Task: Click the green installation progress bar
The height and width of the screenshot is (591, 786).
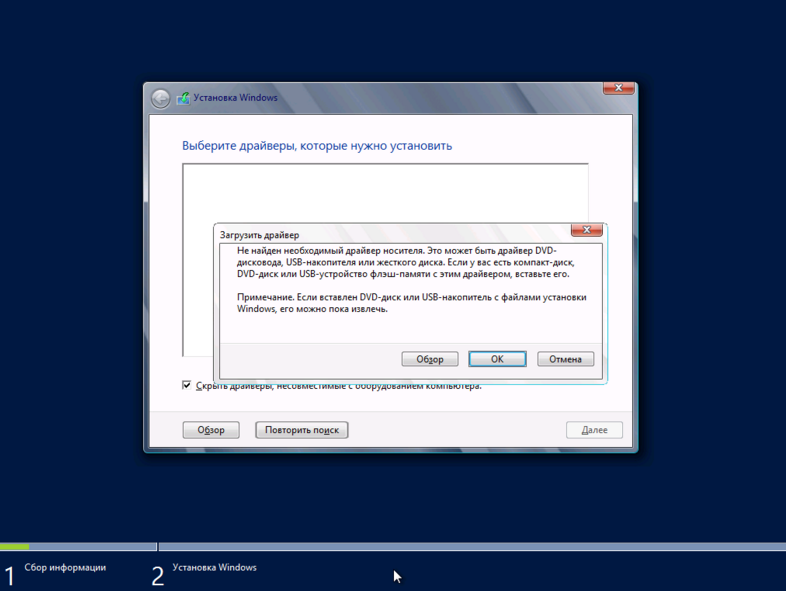Action: tap(15, 546)
